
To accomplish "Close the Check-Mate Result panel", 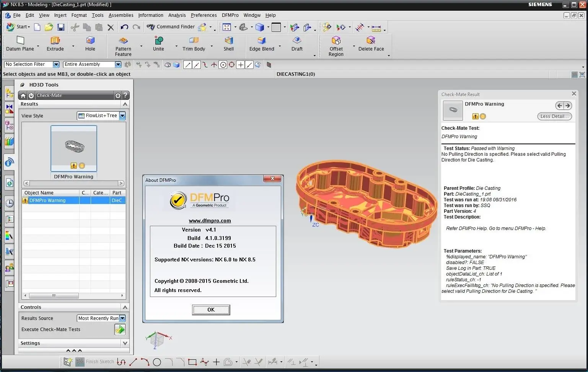I will [574, 94].
